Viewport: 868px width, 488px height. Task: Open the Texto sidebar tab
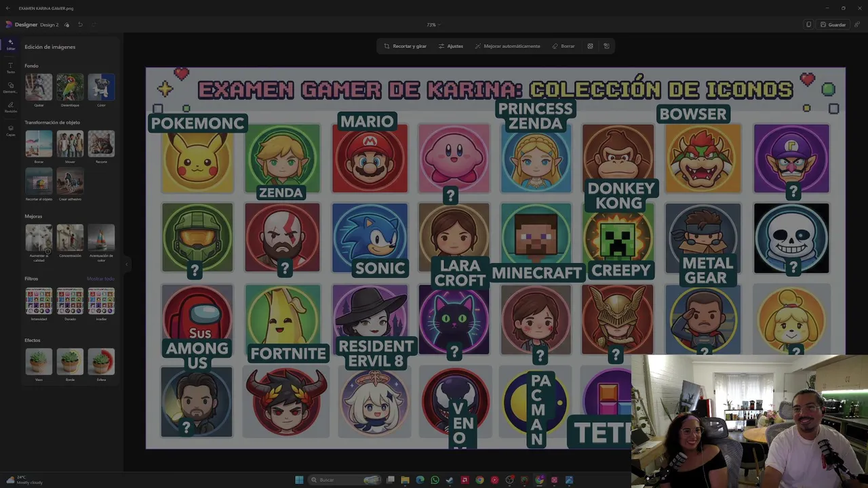[x=10, y=68]
